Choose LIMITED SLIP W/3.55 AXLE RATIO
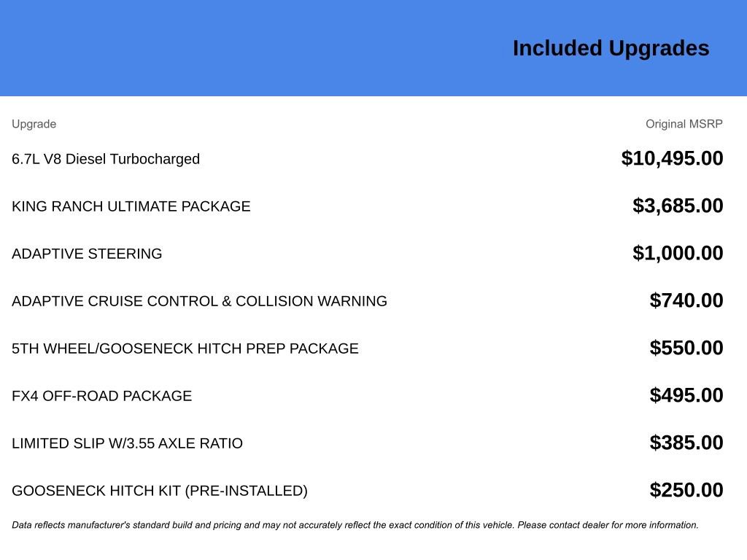Viewport: 747px width, 560px height. tap(127, 443)
